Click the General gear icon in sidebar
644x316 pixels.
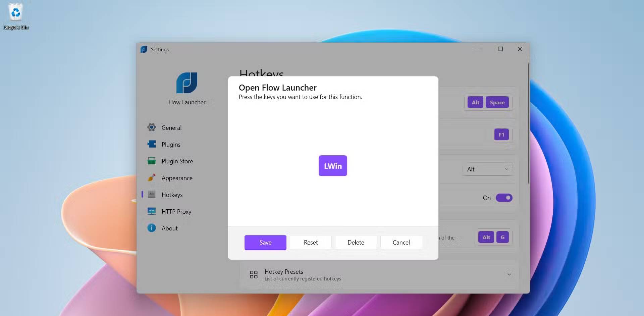click(152, 127)
